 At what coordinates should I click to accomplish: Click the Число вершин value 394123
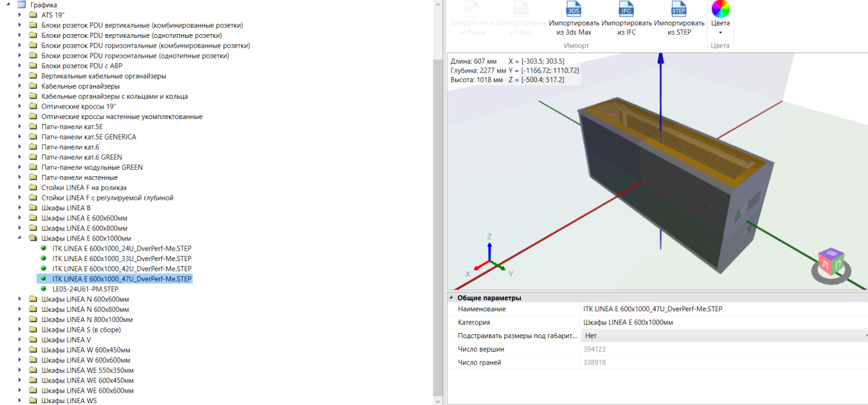tap(594, 349)
